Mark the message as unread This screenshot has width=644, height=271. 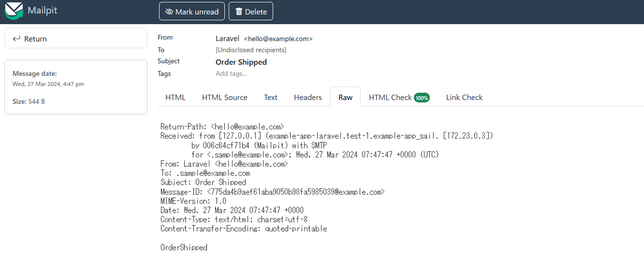(x=192, y=12)
